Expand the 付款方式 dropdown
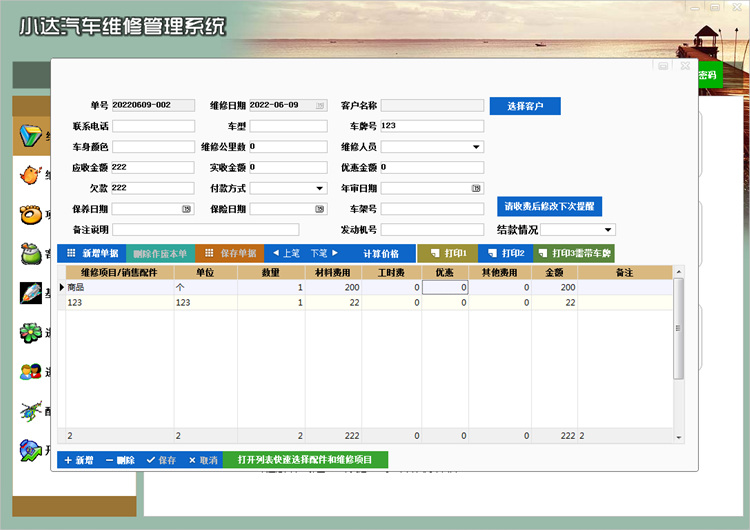This screenshot has height=530, width=750. pos(320,188)
